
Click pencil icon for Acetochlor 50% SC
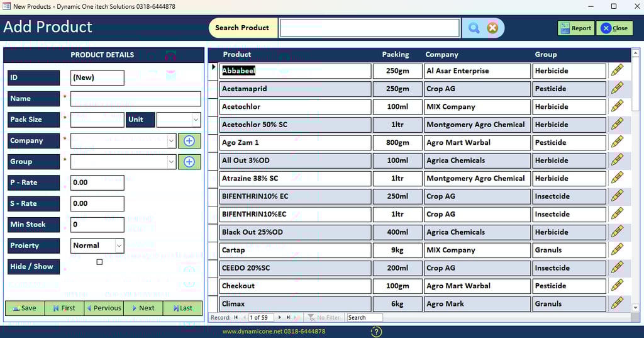618,124
